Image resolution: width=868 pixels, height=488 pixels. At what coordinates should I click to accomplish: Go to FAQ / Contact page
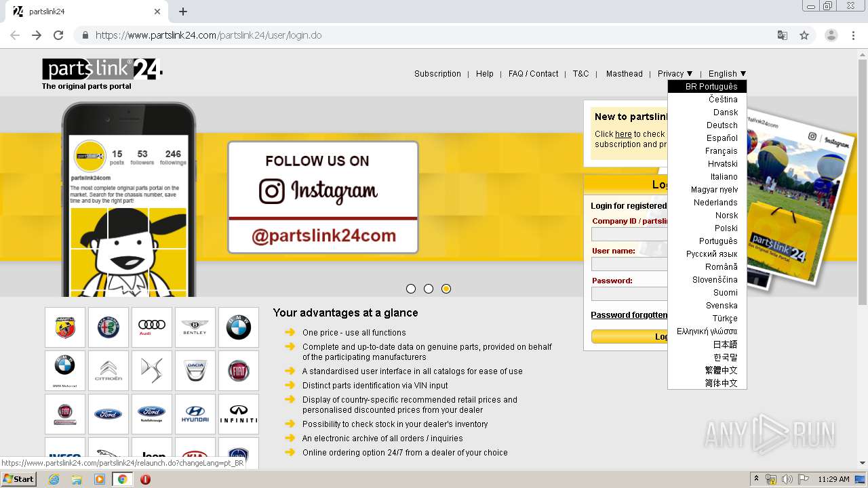pyautogui.click(x=534, y=74)
